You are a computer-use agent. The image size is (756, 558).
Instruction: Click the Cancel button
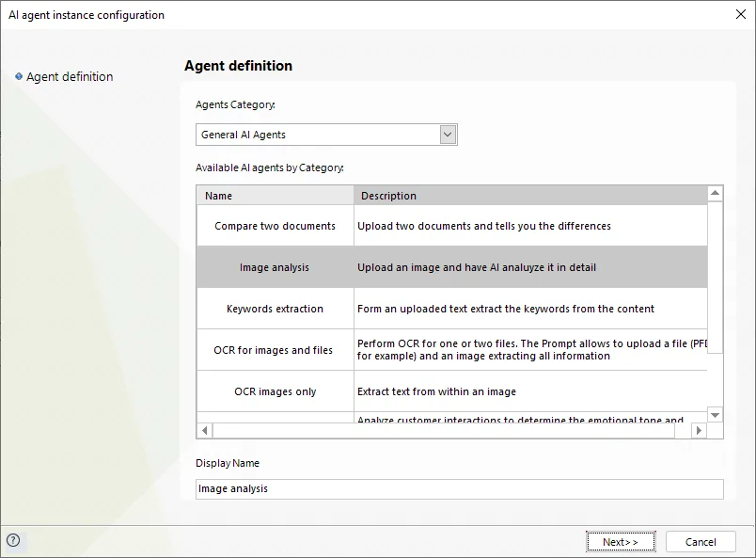point(701,542)
